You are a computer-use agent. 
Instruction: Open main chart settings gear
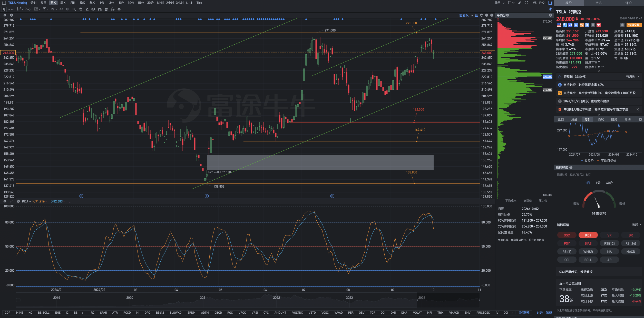coord(5,15)
